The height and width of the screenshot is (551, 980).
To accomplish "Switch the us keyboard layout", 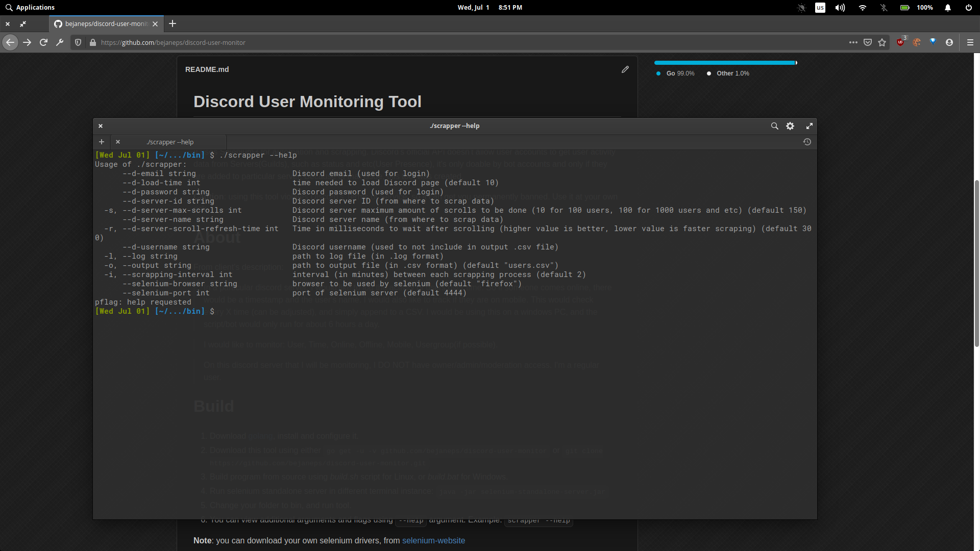I will coord(820,8).
